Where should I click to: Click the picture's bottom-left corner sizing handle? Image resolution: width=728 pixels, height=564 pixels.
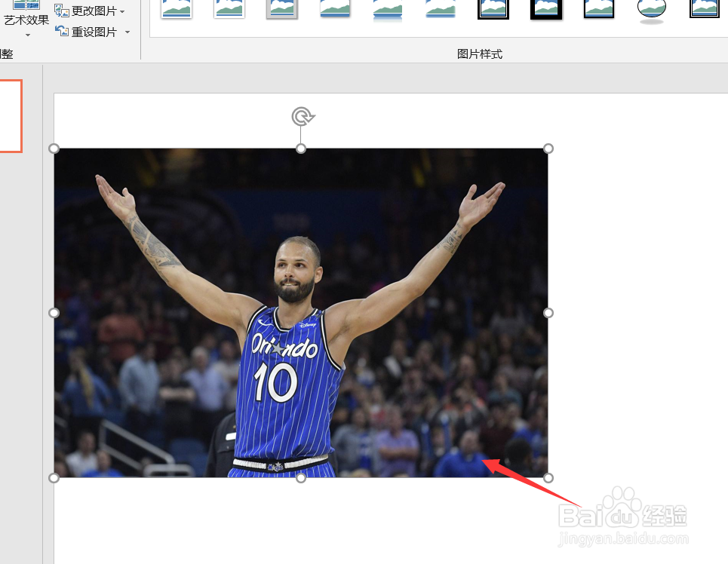(x=54, y=477)
